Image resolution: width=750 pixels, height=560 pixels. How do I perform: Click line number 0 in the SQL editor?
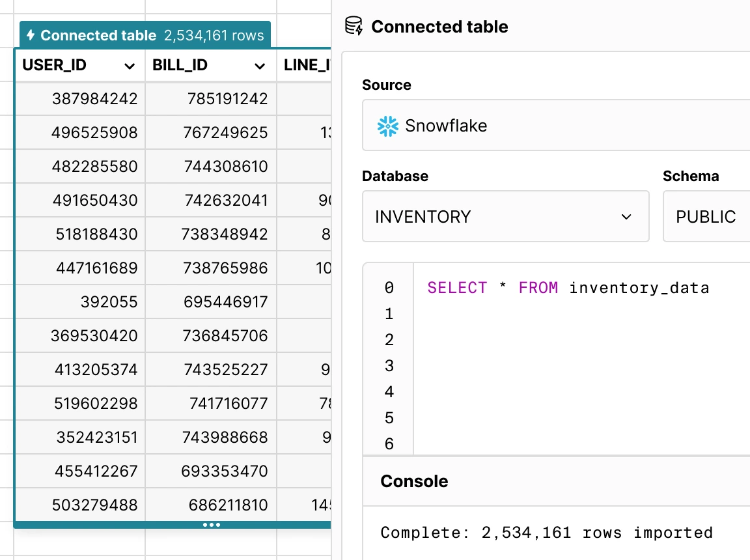(x=388, y=287)
